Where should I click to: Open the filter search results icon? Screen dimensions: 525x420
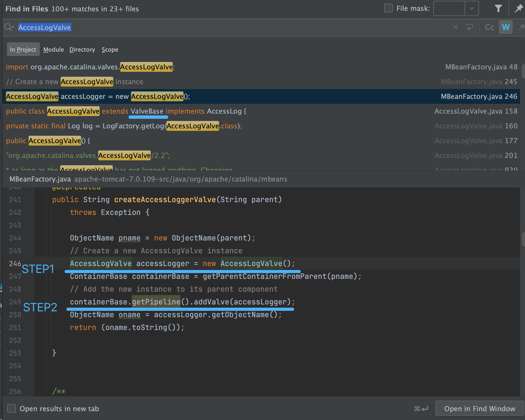[498, 9]
